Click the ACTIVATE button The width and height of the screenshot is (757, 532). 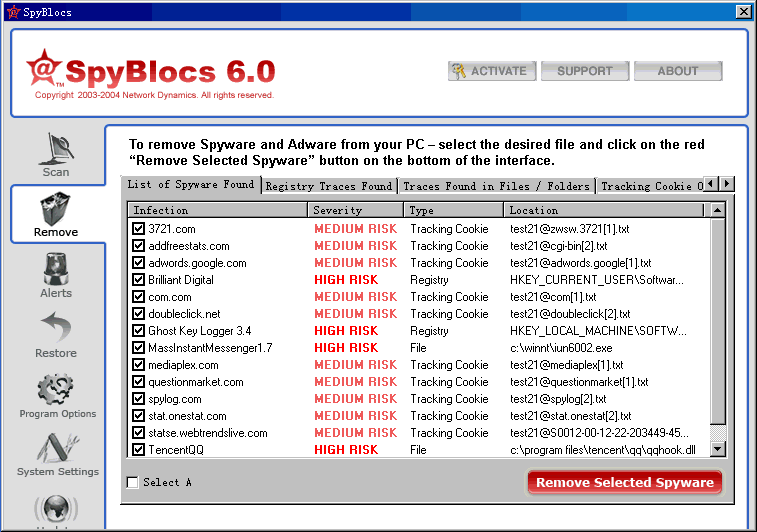click(492, 71)
